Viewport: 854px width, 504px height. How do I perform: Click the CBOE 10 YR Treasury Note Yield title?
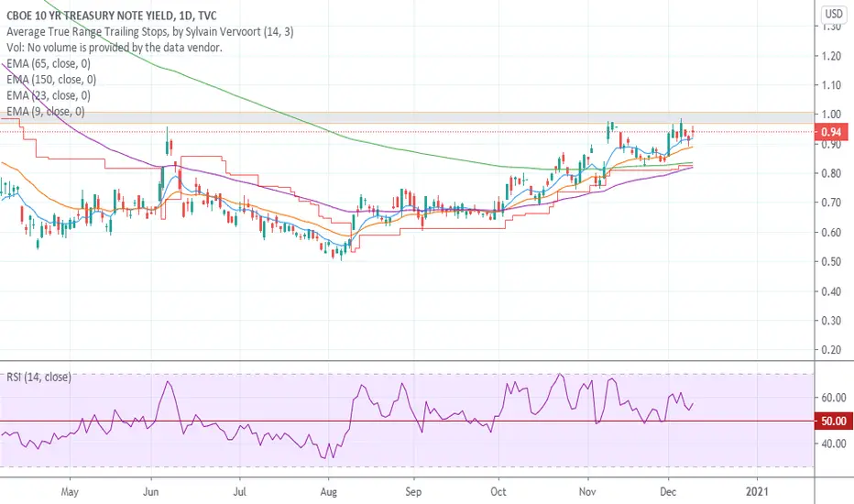coord(112,16)
